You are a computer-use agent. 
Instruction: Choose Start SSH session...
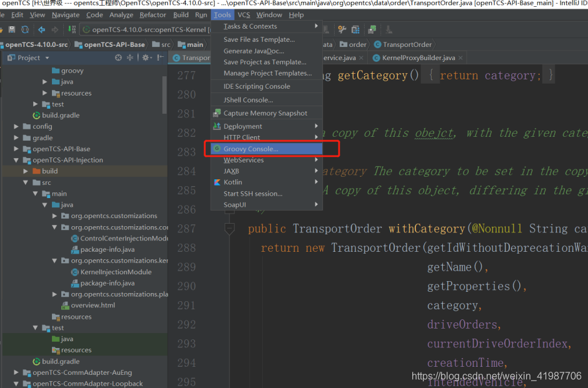coord(266,194)
